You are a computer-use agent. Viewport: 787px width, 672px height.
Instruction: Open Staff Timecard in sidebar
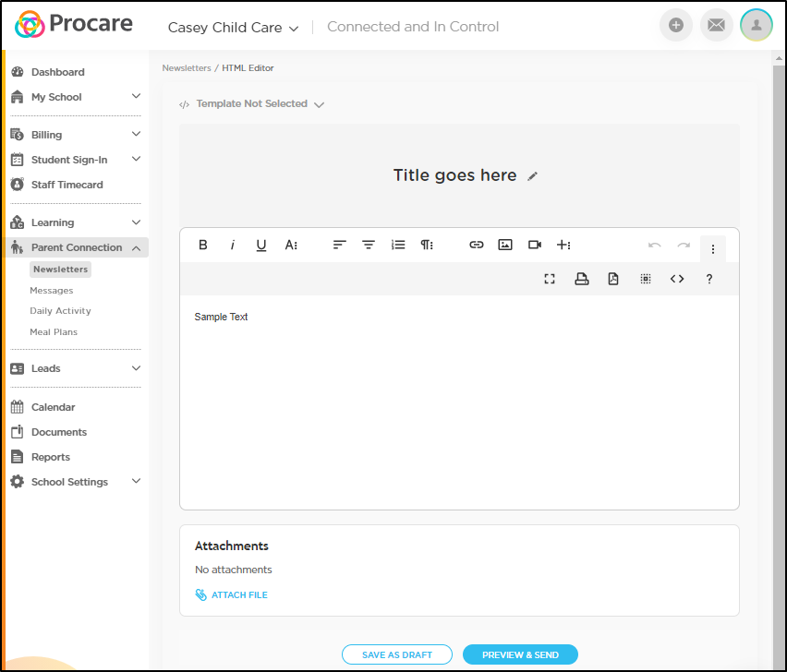click(67, 185)
